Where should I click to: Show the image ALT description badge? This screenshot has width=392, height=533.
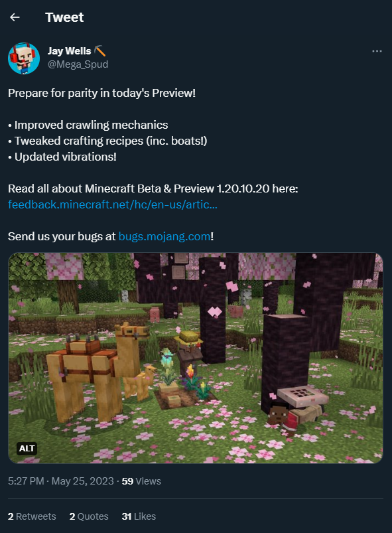[x=27, y=448]
